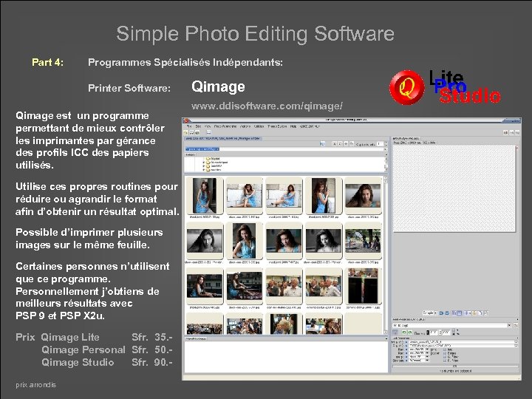The height and width of the screenshot is (399, 532).
Task: Click the empty page layout preview
Action: tap(454, 188)
